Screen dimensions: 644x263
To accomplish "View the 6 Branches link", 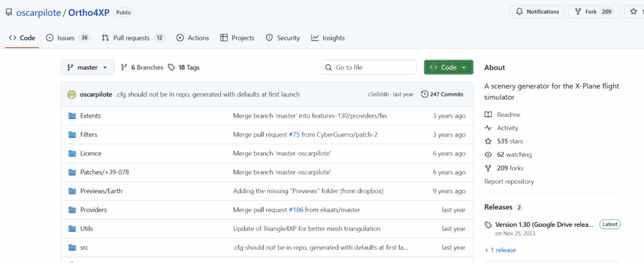I will pos(142,67).
